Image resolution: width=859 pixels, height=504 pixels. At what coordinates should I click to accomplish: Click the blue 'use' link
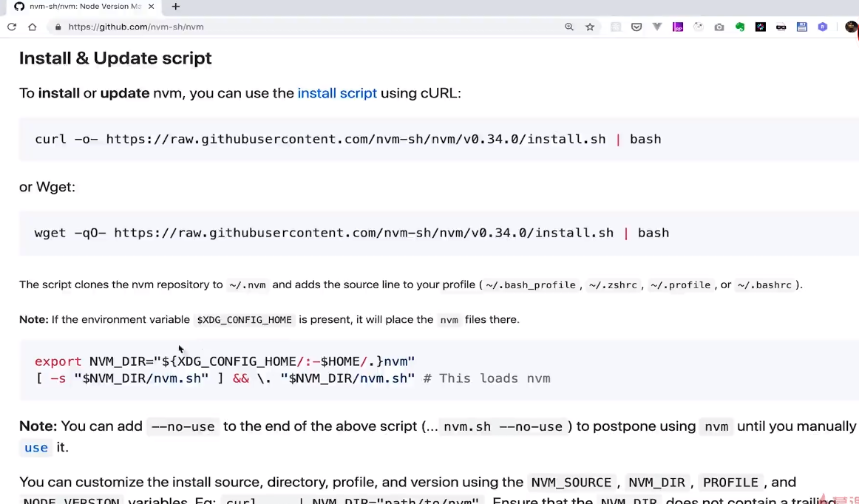(36, 448)
